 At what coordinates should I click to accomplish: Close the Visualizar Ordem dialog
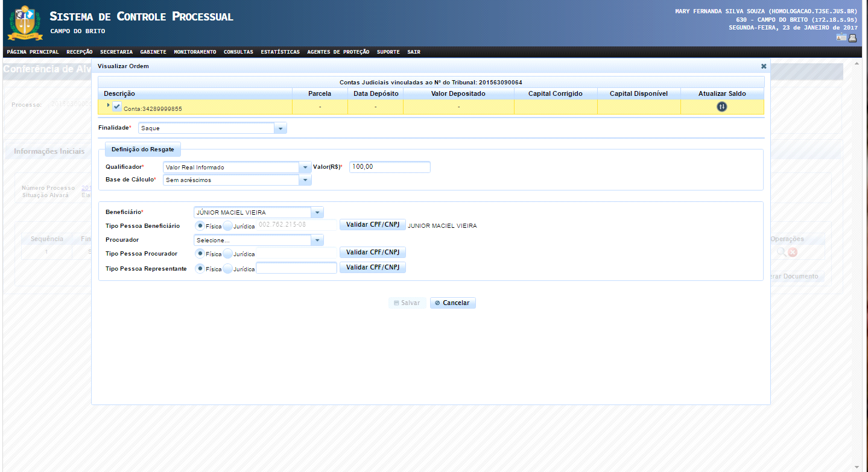763,66
